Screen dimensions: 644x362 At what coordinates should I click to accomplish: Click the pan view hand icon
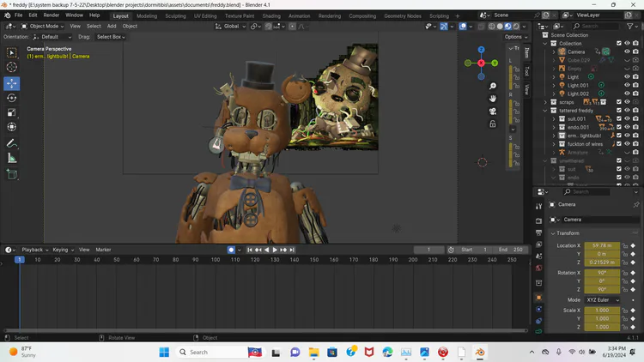[493, 99]
